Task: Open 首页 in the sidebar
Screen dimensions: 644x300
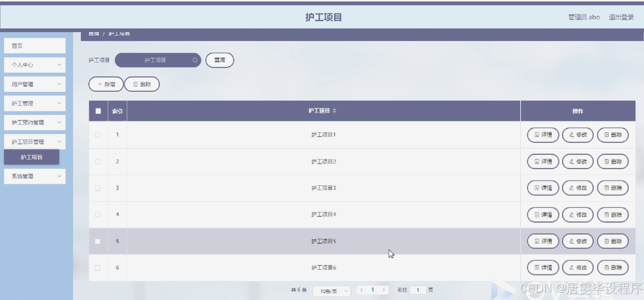Action: click(x=35, y=46)
